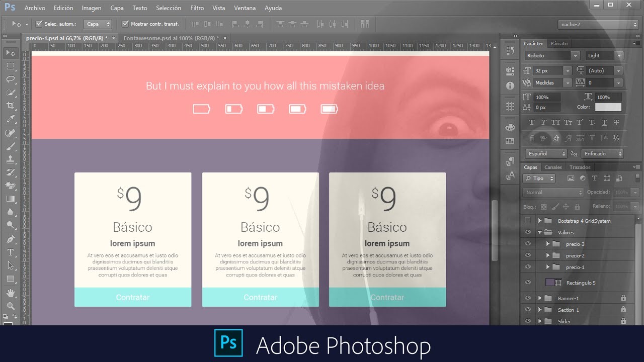Expand the precio-2 layer group

548,255
